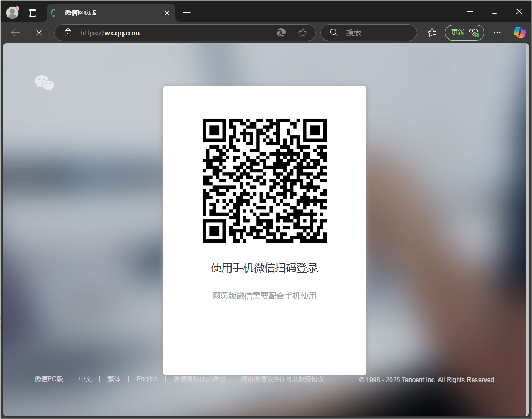Click the WeChat logo icon
Image resolution: width=532 pixels, height=419 pixels.
[44, 83]
